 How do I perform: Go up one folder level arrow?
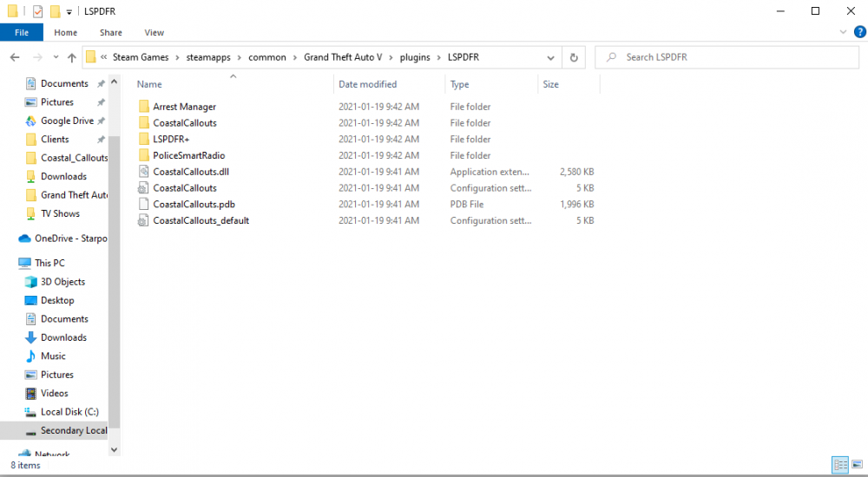tap(72, 57)
